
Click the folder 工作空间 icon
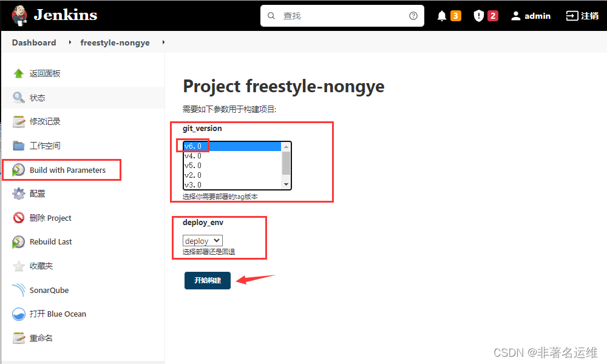19,146
